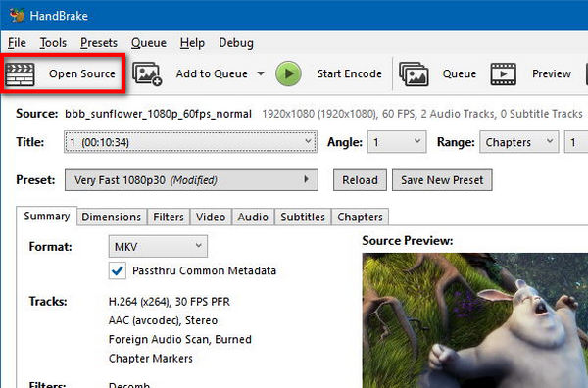Switch to the Video tab
This screenshot has width=588, height=388.
(211, 217)
